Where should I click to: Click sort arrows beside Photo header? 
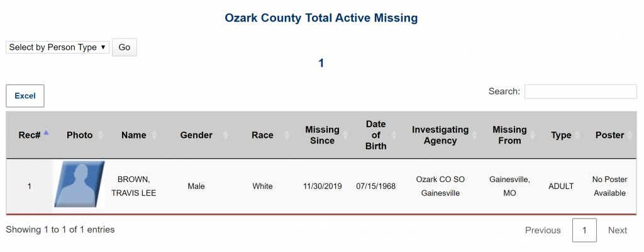(x=100, y=135)
